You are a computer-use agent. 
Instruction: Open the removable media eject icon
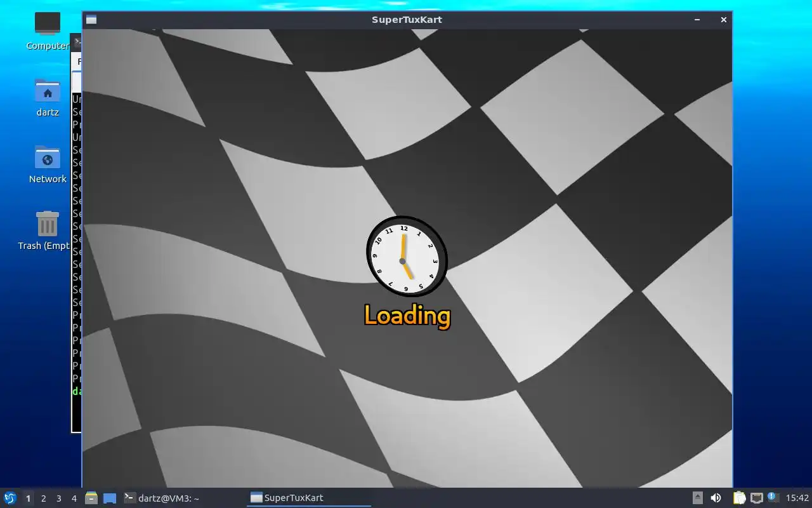(697, 498)
